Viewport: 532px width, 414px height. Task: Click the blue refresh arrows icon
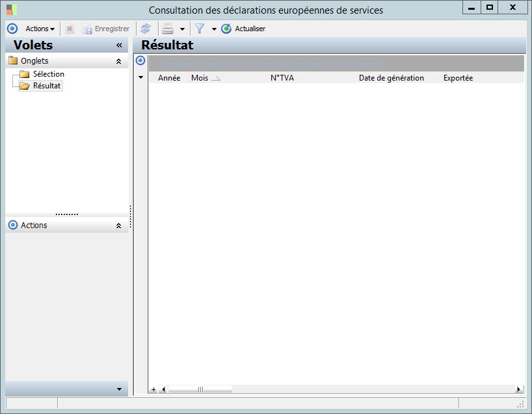pos(146,29)
